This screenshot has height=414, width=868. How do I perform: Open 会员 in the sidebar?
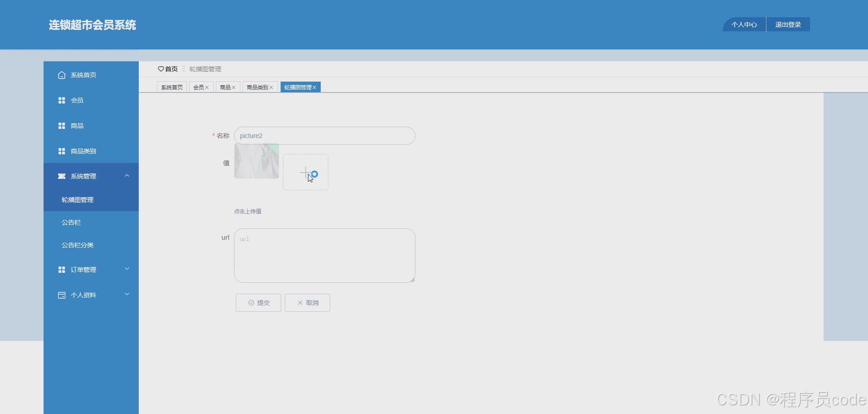(91, 100)
